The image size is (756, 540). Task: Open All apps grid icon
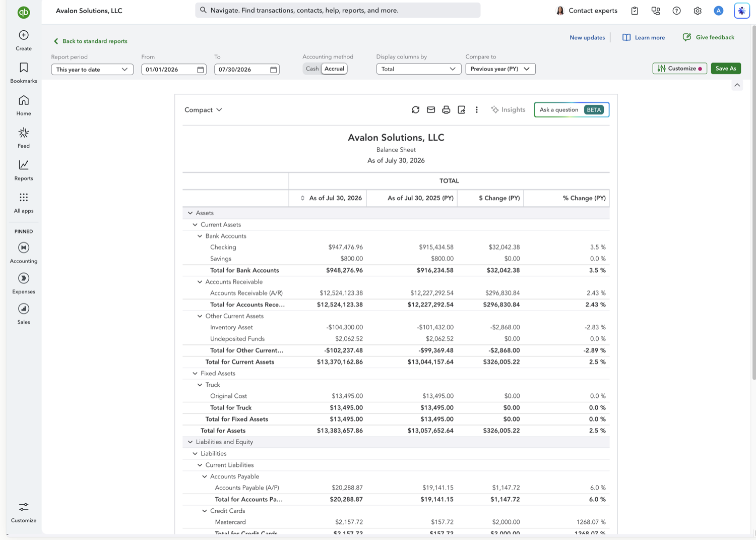coord(24,197)
